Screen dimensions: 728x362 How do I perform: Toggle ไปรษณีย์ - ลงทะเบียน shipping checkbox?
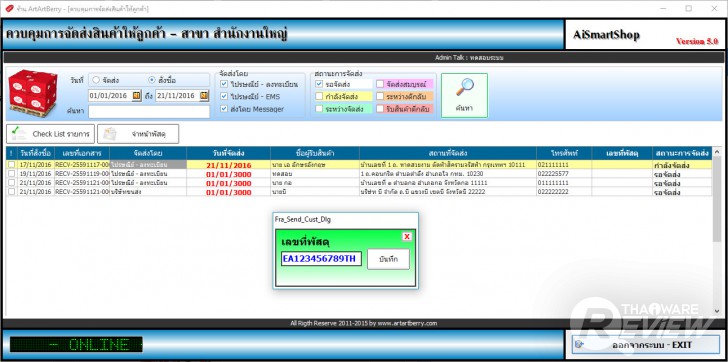point(224,84)
